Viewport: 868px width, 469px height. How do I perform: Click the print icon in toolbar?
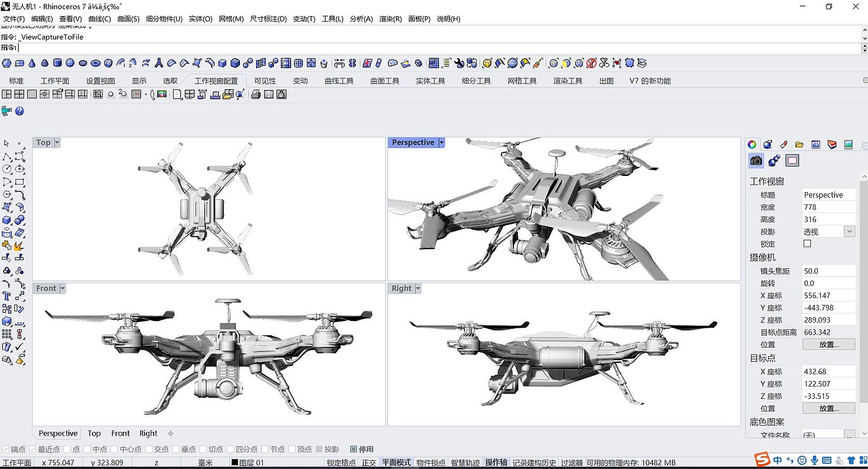point(255,94)
